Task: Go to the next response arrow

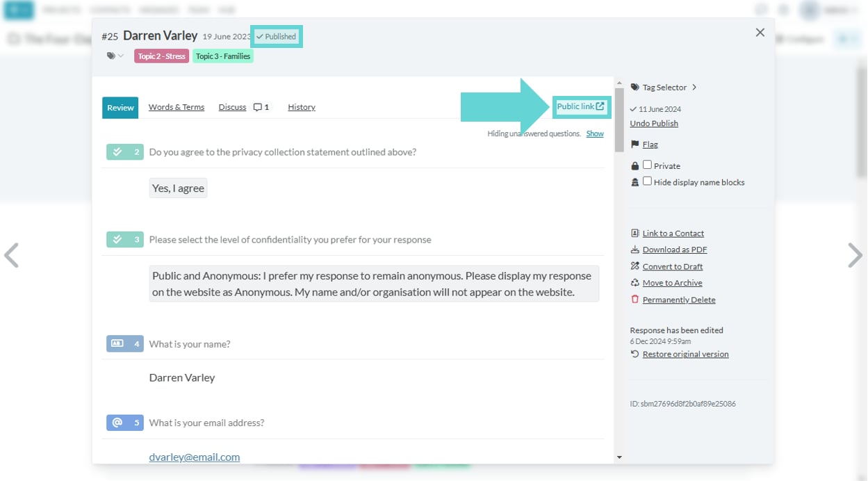Action: 855,255
